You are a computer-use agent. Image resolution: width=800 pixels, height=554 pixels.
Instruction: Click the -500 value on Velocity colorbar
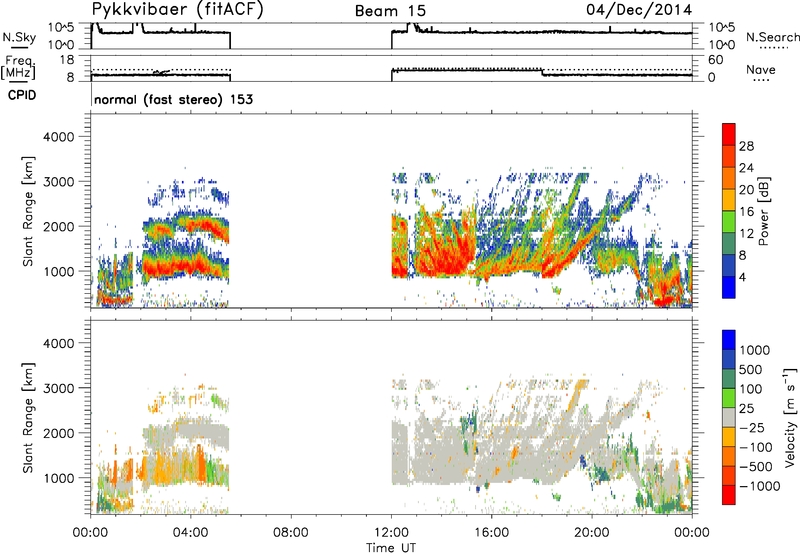(x=756, y=467)
